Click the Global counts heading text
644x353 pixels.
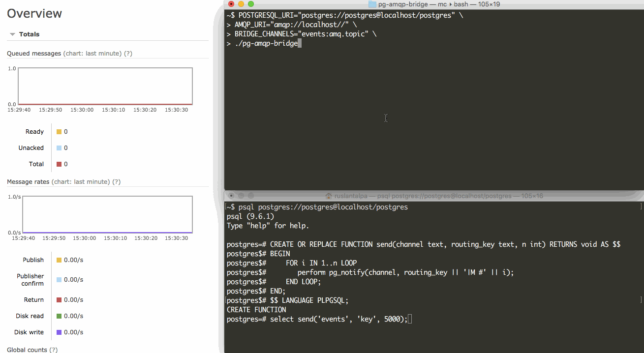(x=27, y=350)
